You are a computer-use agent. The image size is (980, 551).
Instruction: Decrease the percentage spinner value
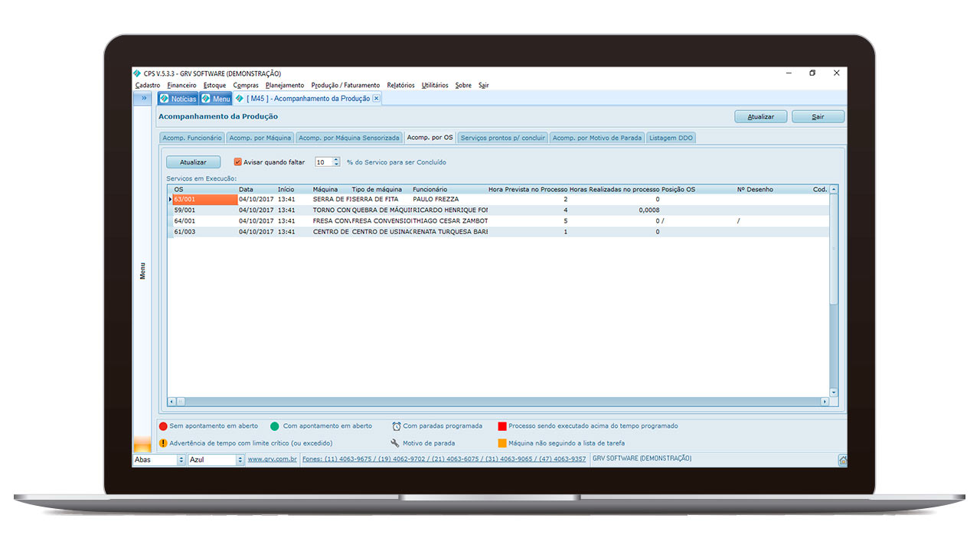tap(336, 165)
